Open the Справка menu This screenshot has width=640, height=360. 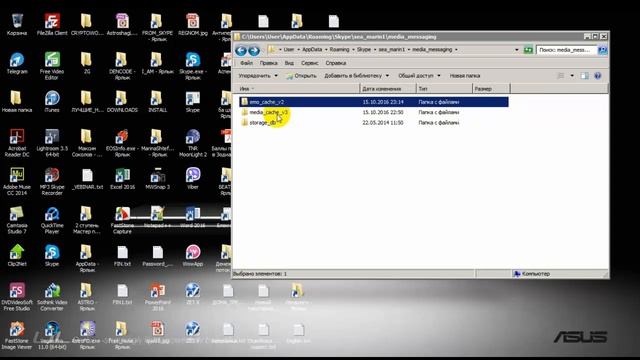[x=336, y=63]
